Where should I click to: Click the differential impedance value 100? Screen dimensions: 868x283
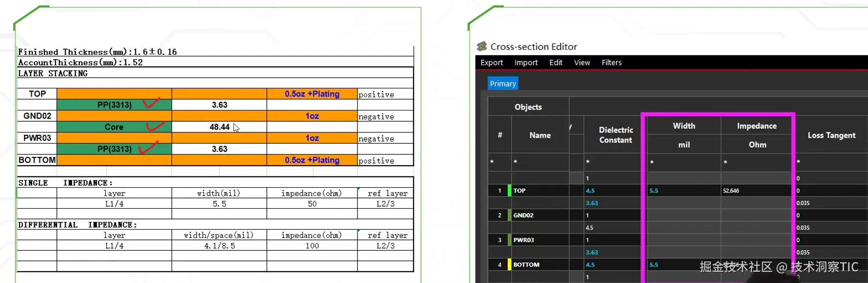(312, 246)
